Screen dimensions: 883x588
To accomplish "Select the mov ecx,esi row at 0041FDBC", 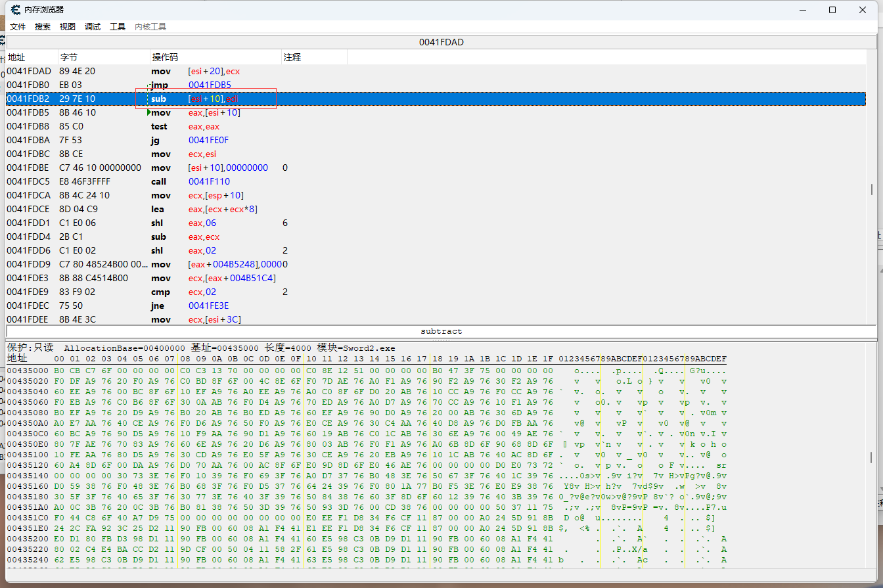I will tap(436, 154).
